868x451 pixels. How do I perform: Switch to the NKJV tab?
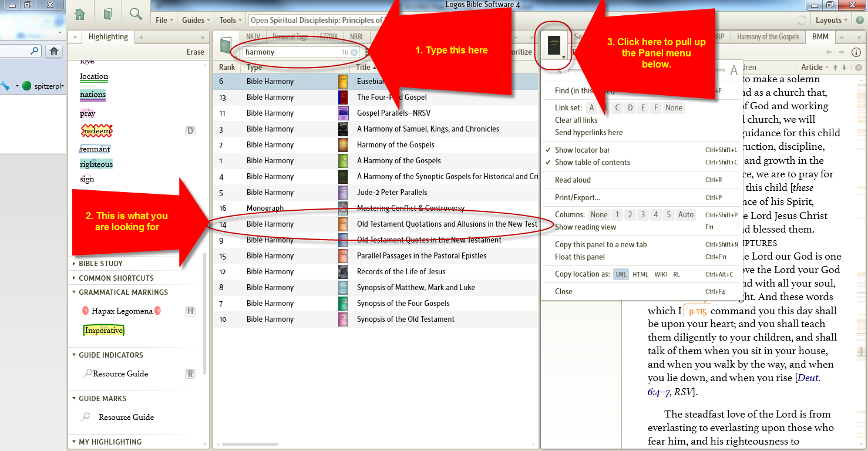coord(253,37)
